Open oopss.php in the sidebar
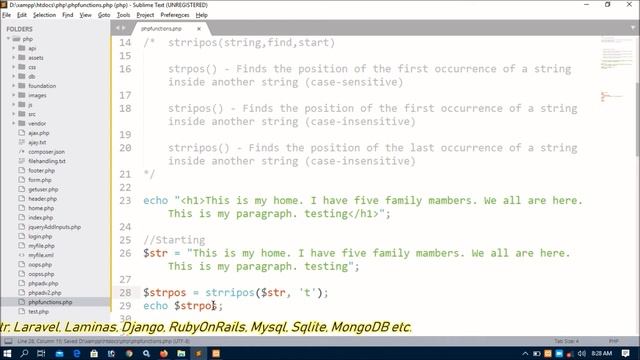640x360 pixels. 41,274
